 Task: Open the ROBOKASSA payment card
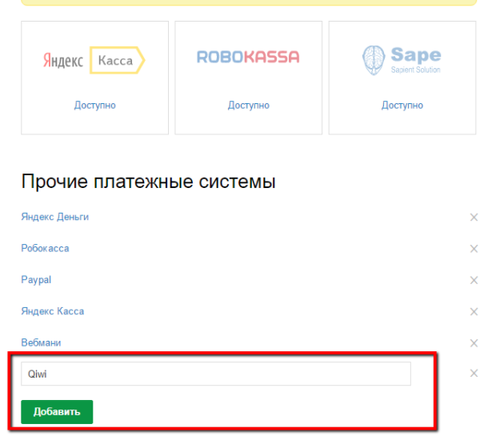tap(249, 78)
